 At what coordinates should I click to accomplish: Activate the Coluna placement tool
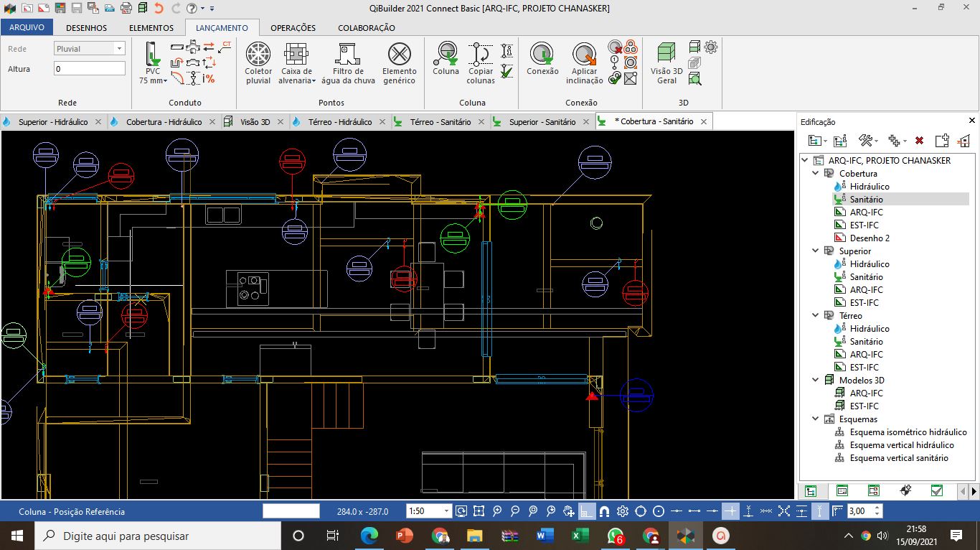446,59
